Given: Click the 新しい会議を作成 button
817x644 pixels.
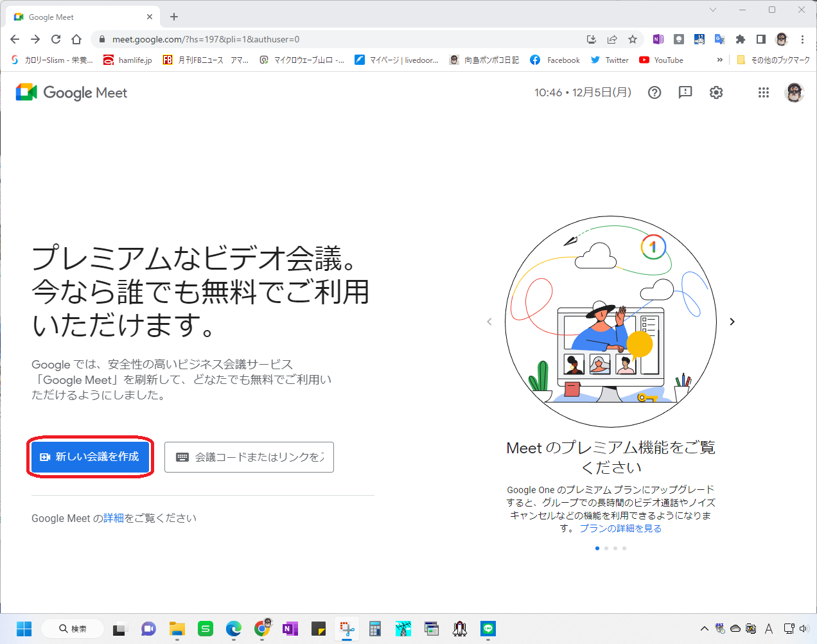Looking at the screenshot, I should click(90, 457).
